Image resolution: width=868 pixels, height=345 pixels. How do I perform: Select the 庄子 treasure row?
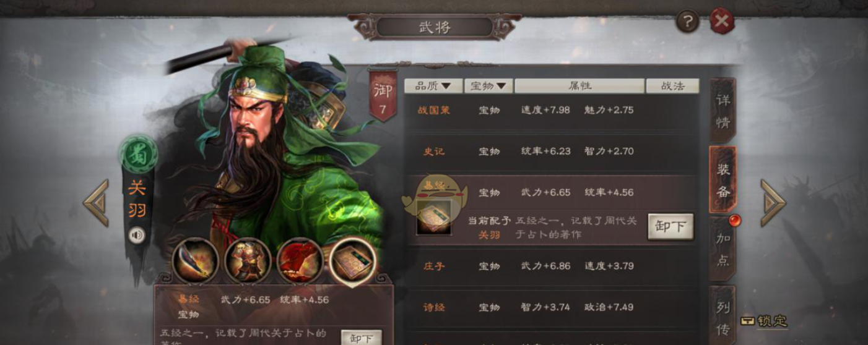click(552, 266)
